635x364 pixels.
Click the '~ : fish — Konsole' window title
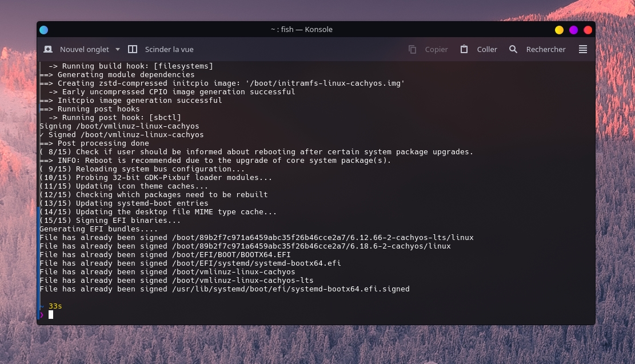pyautogui.click(x=301, y=30)
